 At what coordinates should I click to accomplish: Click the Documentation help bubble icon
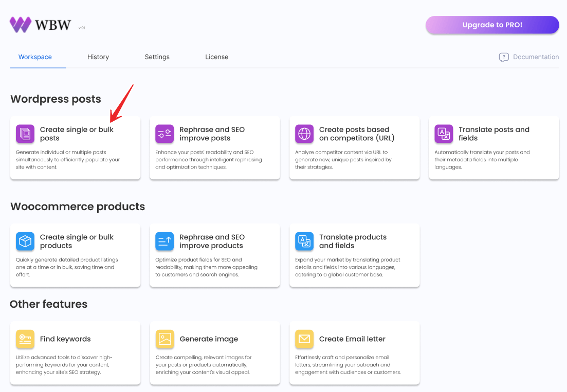504,57
